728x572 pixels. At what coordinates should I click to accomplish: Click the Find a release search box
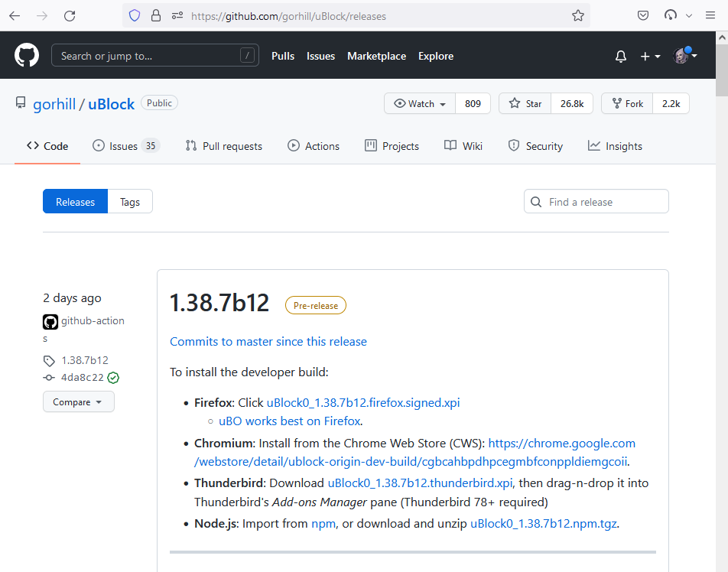point(596,202)
